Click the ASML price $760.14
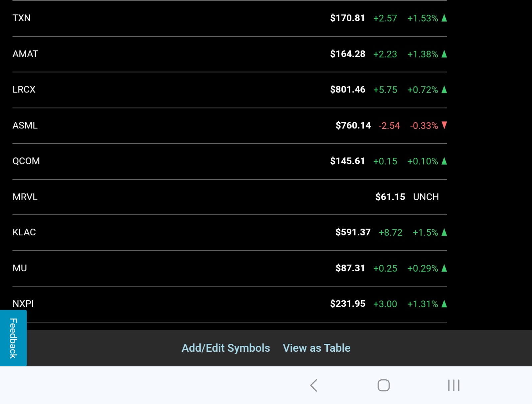Screen dimensions: 532x404 [353, 125]
